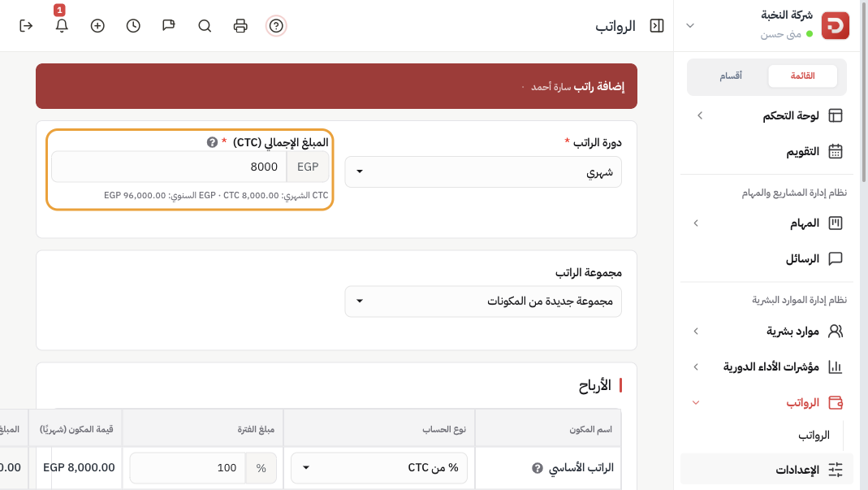Switch to أقسام tab
Screen dimensions: 868x490
pyautogui.click(x=731, y=76)
